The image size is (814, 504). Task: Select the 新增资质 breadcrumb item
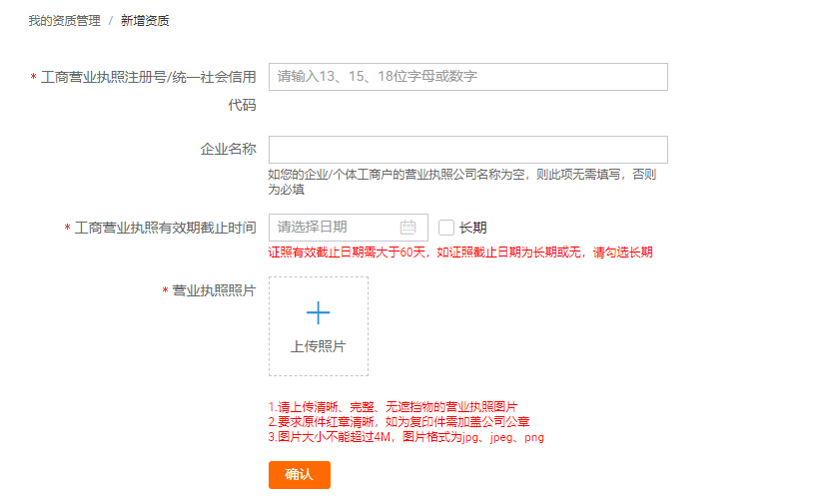tap(145, 20)
